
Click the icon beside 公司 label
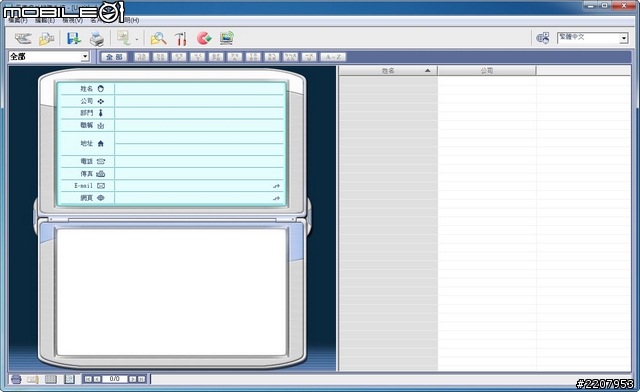point(101,101)
